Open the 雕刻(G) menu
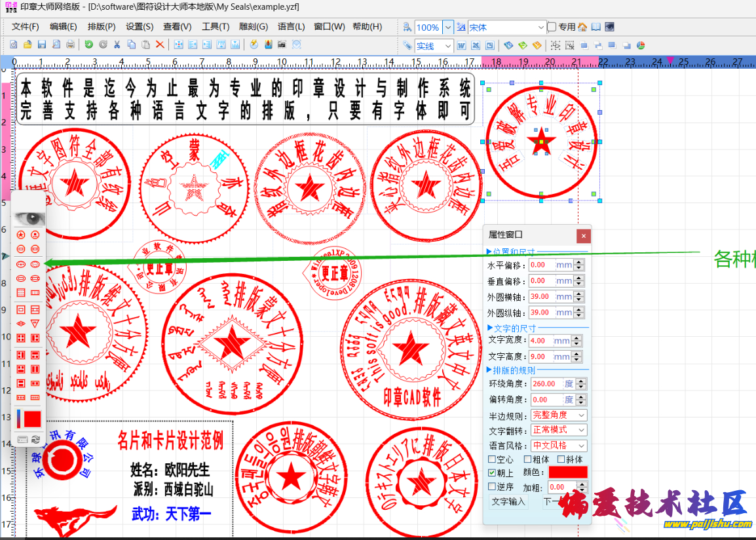The width and height of the screenshot is (756, 540). pos(254,27)
